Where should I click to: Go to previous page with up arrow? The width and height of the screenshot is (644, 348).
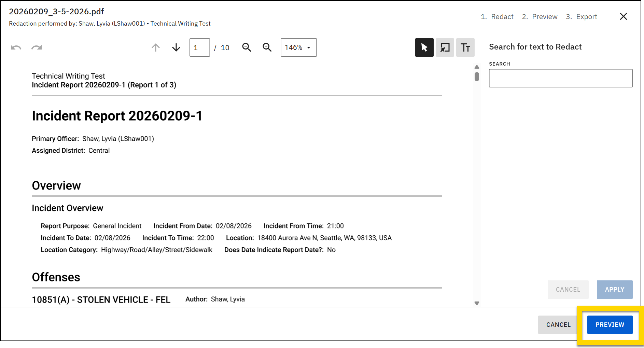tap(156, 47)
